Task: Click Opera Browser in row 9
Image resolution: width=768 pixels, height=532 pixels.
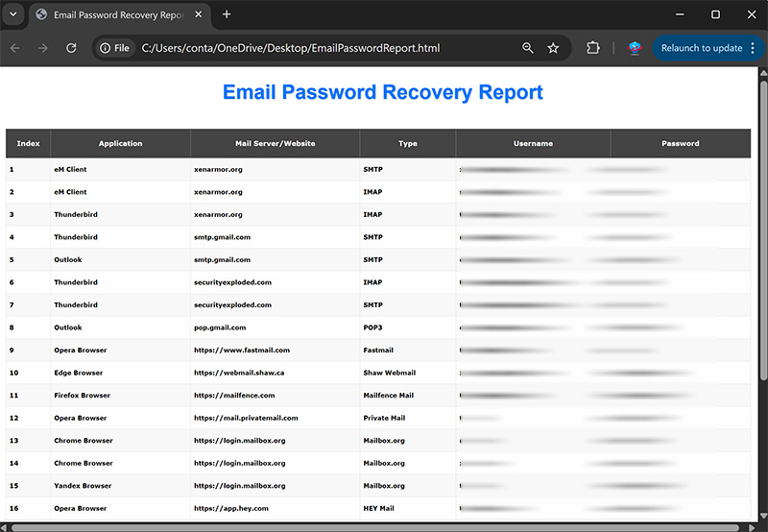Action: (x=81, y=351)
